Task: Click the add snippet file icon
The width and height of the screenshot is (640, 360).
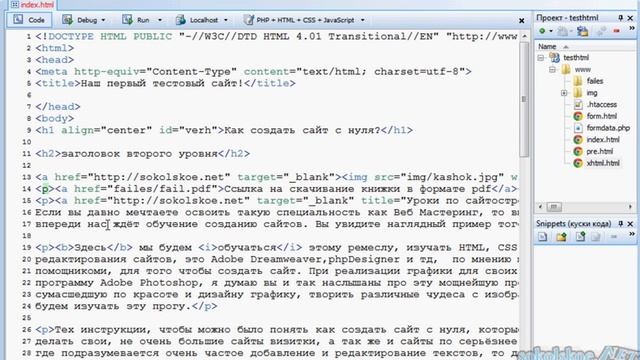Action: (580, 237)
